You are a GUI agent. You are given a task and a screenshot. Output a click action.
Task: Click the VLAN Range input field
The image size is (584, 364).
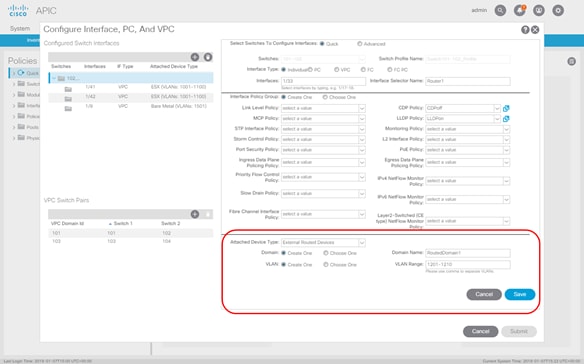click(467, 265)
